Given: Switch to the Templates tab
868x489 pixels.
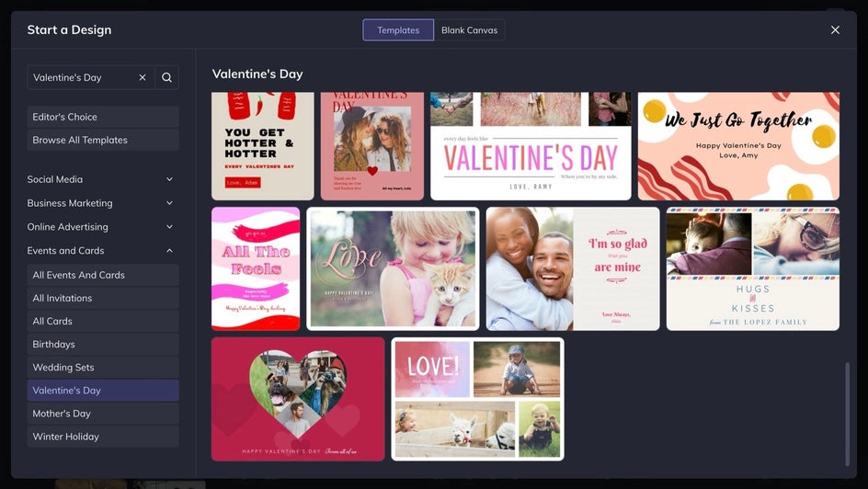Looking at the screenshot, I should coord(398,29).
